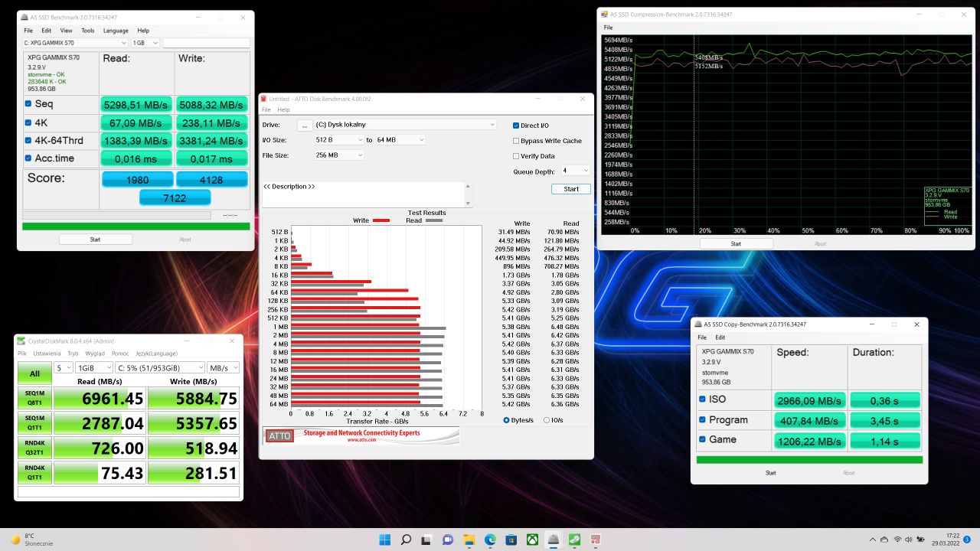Image resolution: width=980 pixels, height=551 pixels.
Task: Open CrystalDiskMark test count dropdown 5
Action: [x=64, y=367]
